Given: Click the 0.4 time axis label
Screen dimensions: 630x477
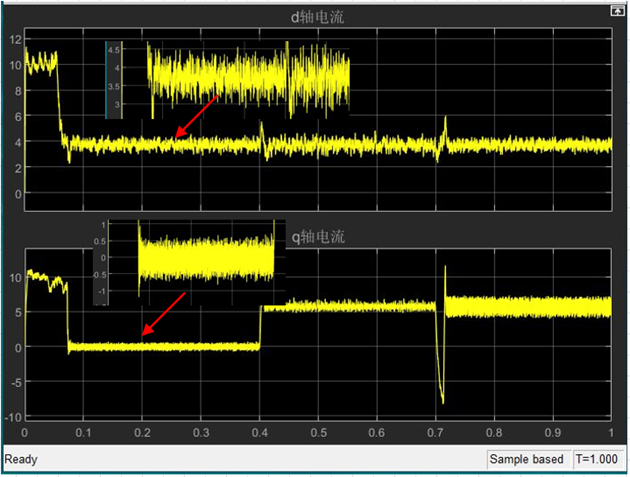Looking at the screenshot, I should [260, 433].
